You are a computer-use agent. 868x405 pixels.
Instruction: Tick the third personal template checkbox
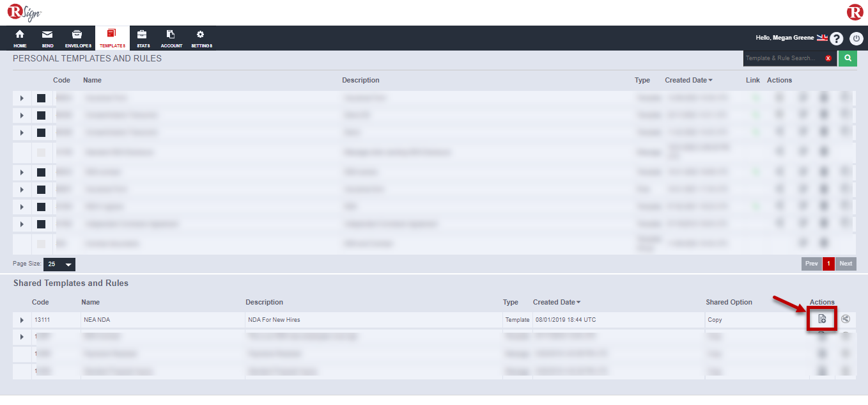point(41,132)
